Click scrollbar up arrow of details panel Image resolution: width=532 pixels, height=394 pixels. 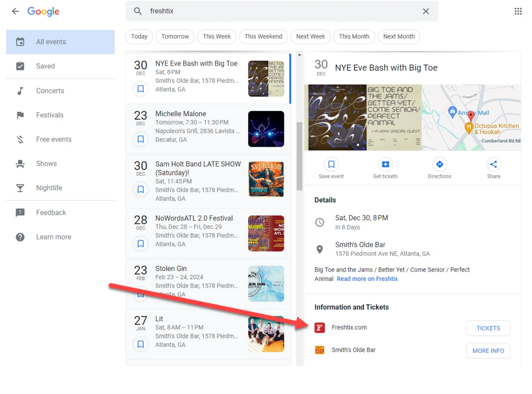pyautogui.click(x=299, y=55)
